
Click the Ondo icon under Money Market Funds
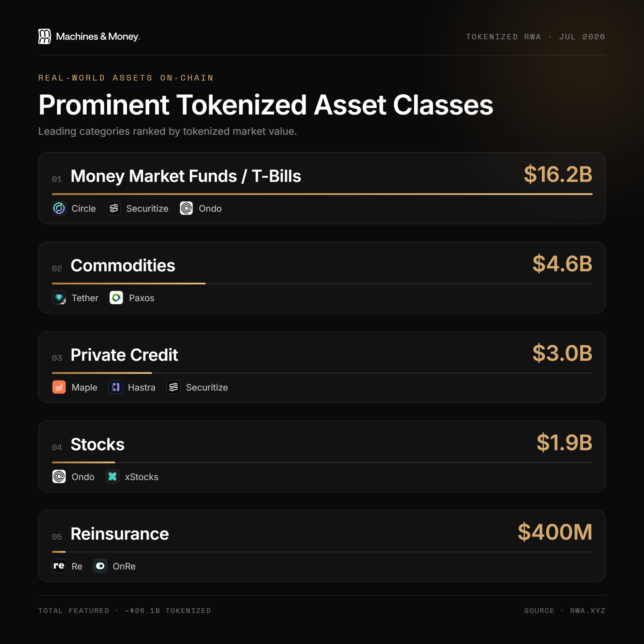pos(186,208)
